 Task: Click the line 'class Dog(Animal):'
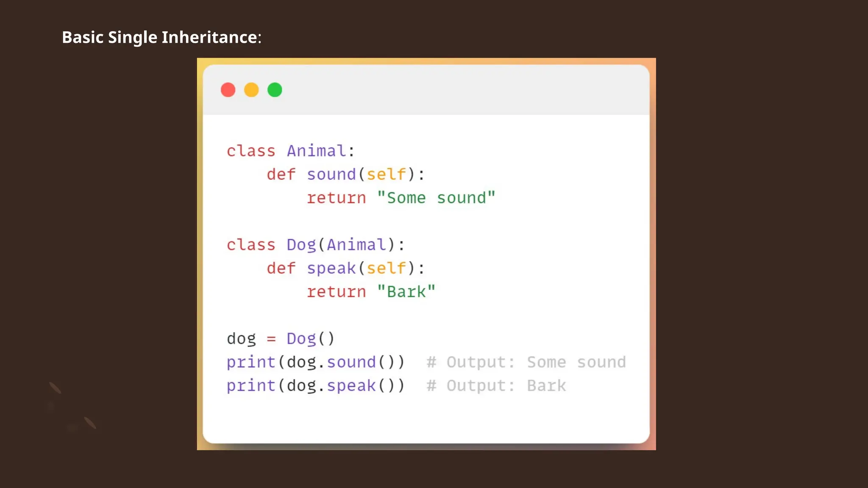[316, 245]
